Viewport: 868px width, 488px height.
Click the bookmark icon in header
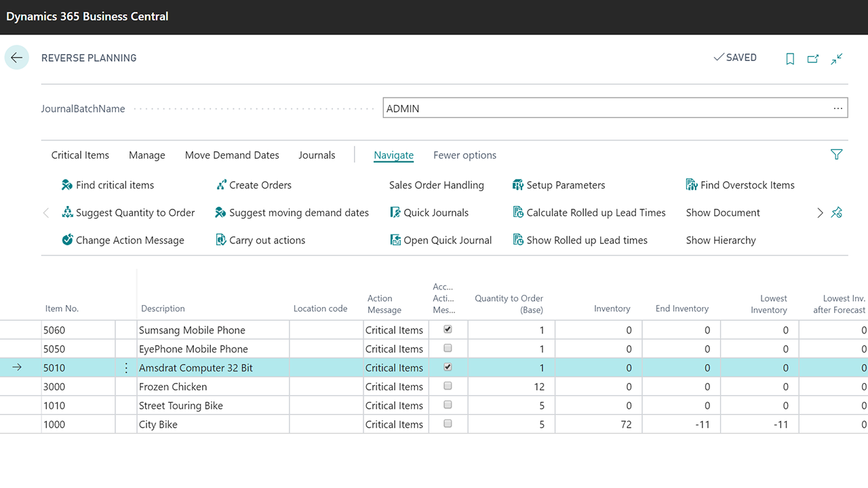(790, 59)
